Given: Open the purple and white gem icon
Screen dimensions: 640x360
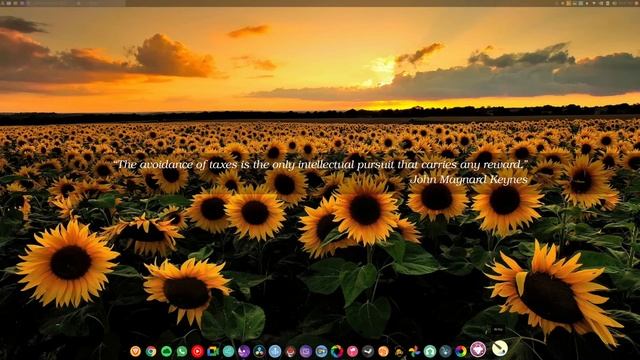Looking at the screenshot, I should tap(478, 349).
